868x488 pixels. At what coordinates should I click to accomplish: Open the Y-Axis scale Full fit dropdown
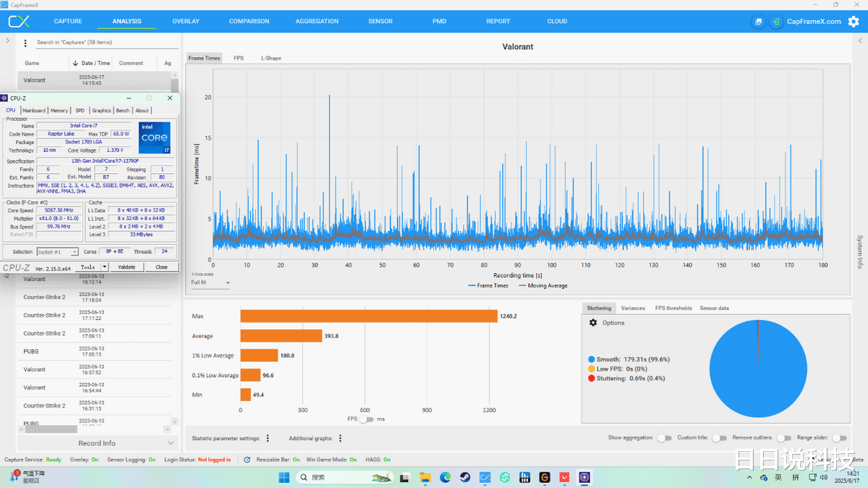210,282
